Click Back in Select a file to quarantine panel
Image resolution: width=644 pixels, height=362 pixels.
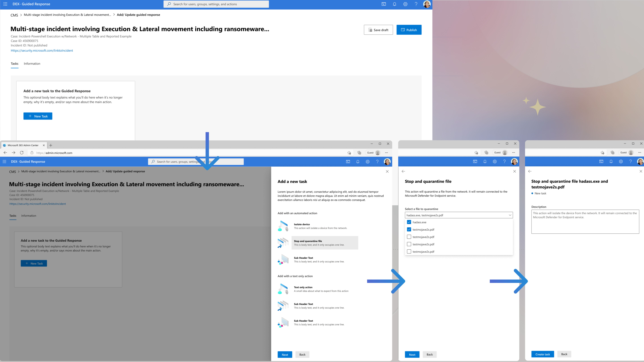(x=429, y=355)
